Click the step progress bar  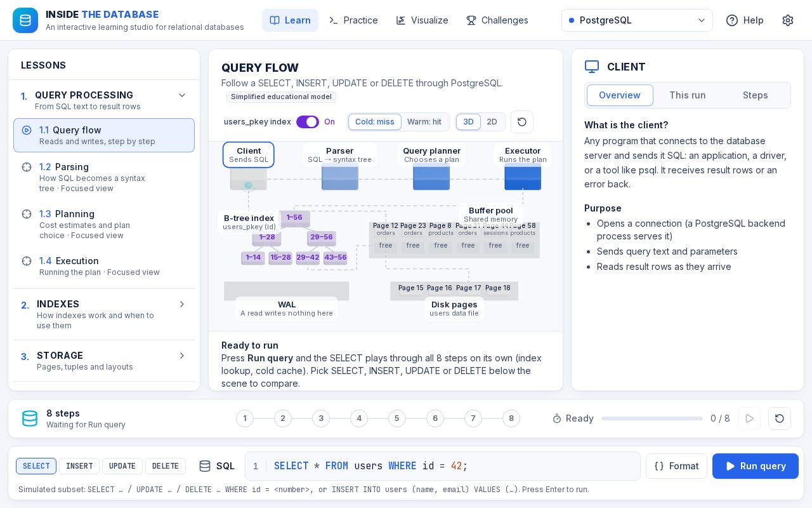[x=652, y=418]
